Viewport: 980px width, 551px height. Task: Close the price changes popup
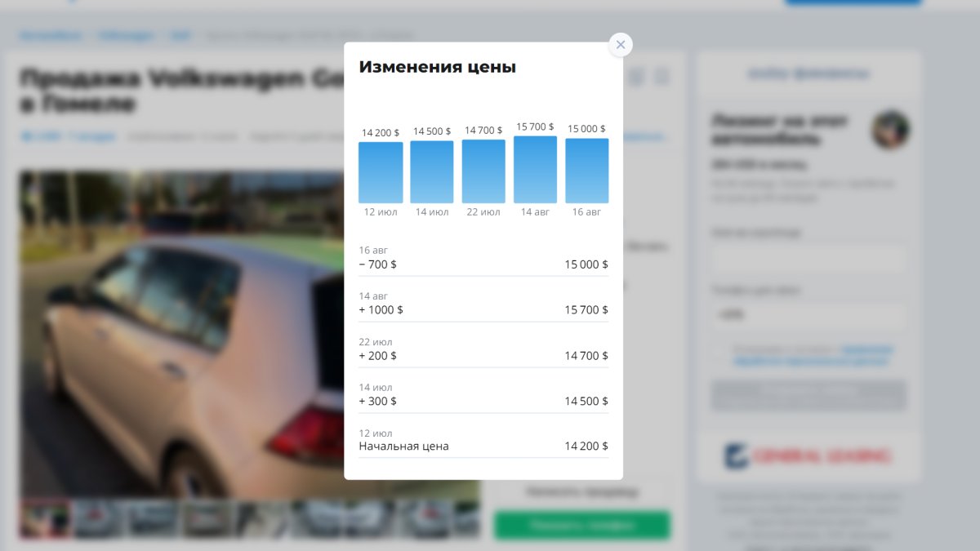(x=621, y=45)
